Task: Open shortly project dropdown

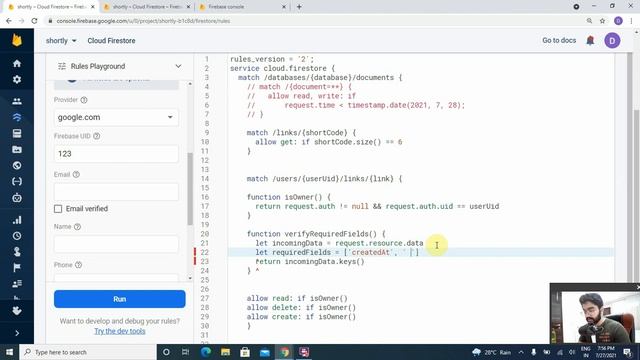Action: coord(61,41)
